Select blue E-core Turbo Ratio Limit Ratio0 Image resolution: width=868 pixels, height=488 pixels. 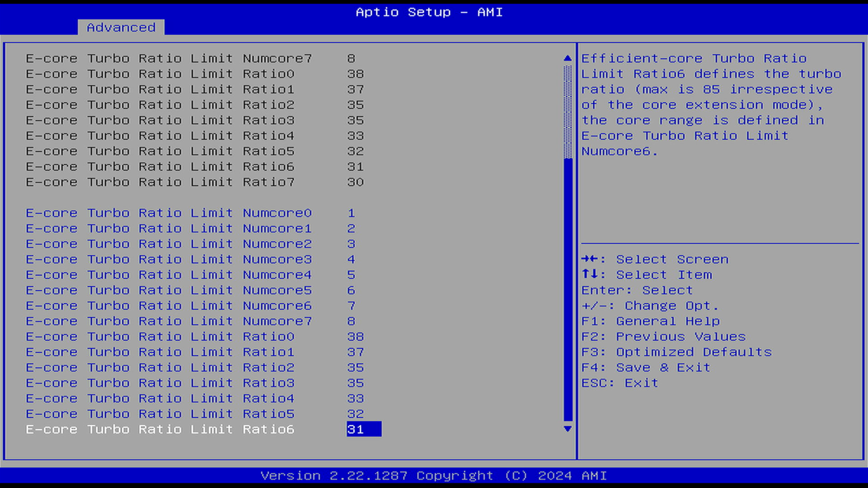coord(160,337)
